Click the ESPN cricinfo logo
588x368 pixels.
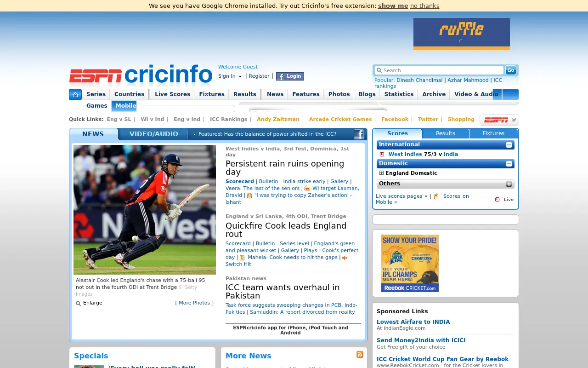click(x=141, y=75)
